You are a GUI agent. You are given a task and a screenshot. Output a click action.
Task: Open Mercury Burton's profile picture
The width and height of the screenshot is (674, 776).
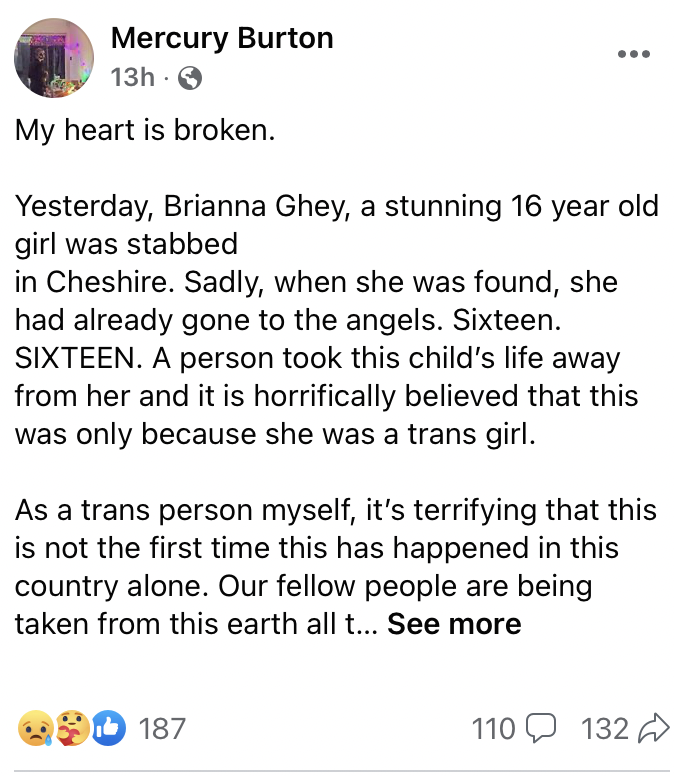(54, 57)
